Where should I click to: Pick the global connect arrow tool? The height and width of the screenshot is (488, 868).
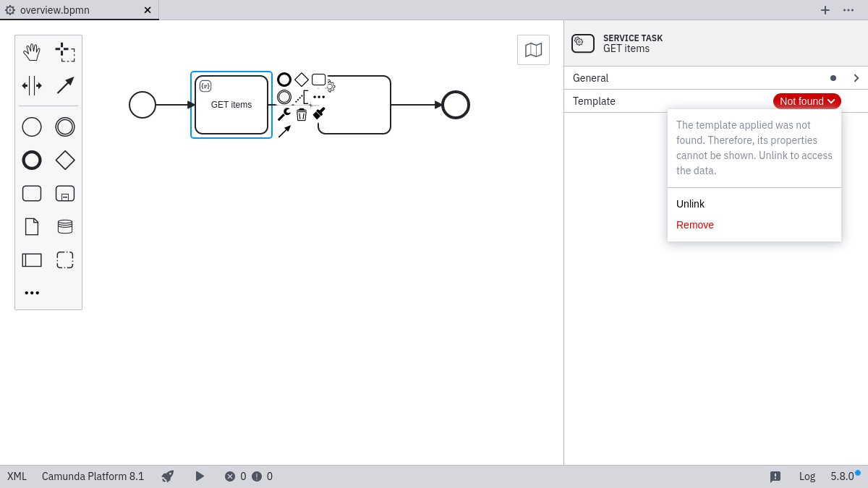point(65,85)
